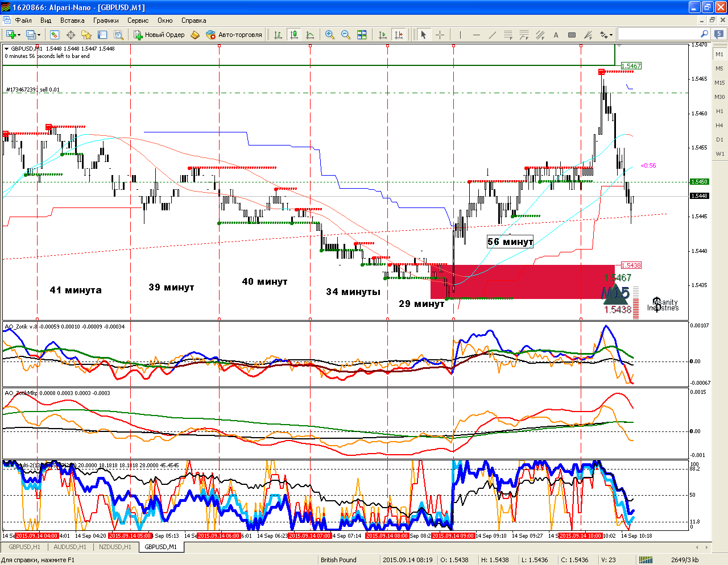
Task: Open the NZDUSD,H1 chart tab
Action: [115, 547]
